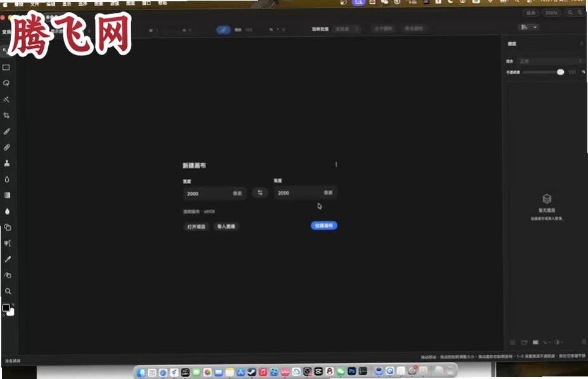Adjust the opacity slider handle
The width and height of the screenshot is (588, 379).
coord(560,72)
